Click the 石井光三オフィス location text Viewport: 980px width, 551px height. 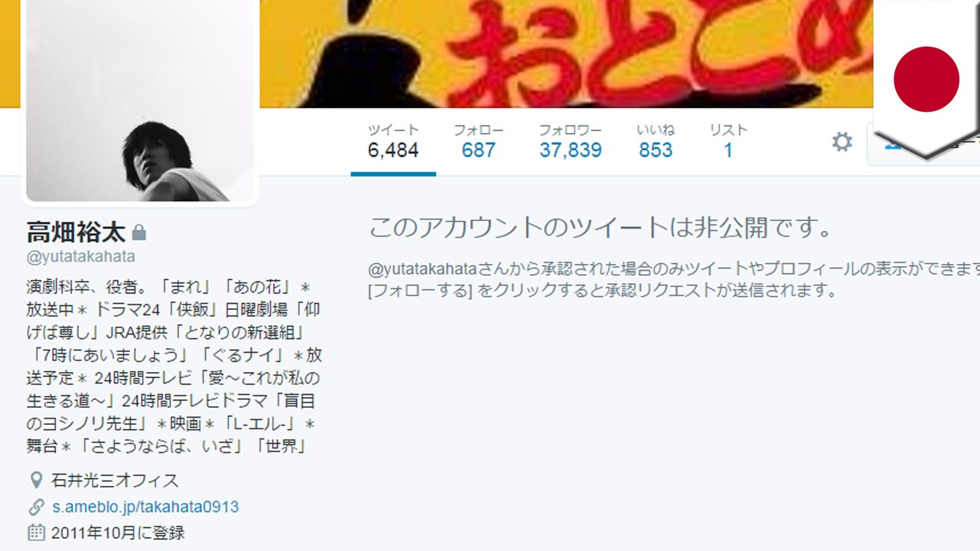tap(115, 481)
